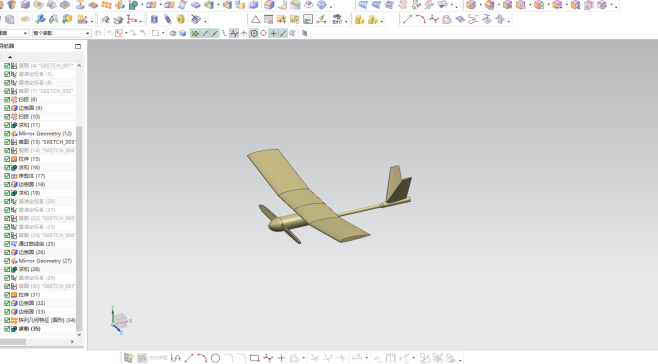Open dropdown arrow beside first purple cube icon
Image resolution: width=658 pixels, height=364 pixels.
click(x=480, y=6)
